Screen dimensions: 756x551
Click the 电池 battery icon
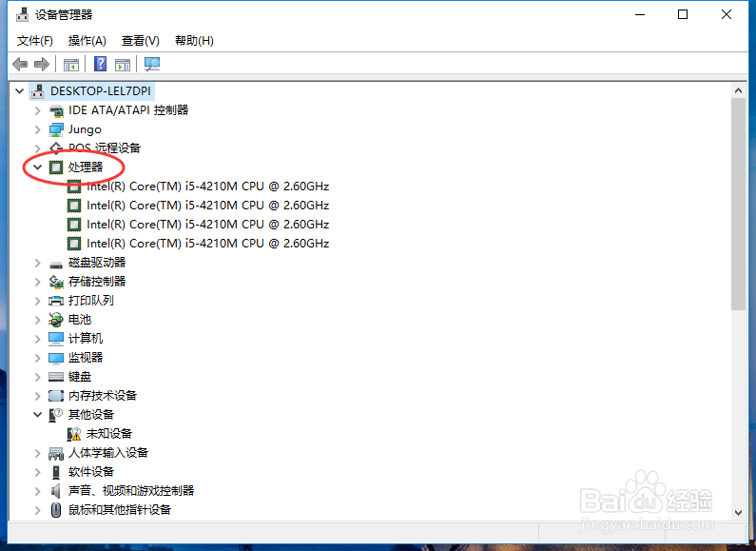click(56, 320)
